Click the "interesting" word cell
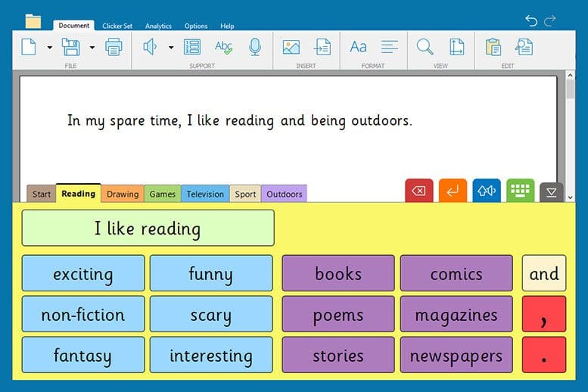 (211, 355)
